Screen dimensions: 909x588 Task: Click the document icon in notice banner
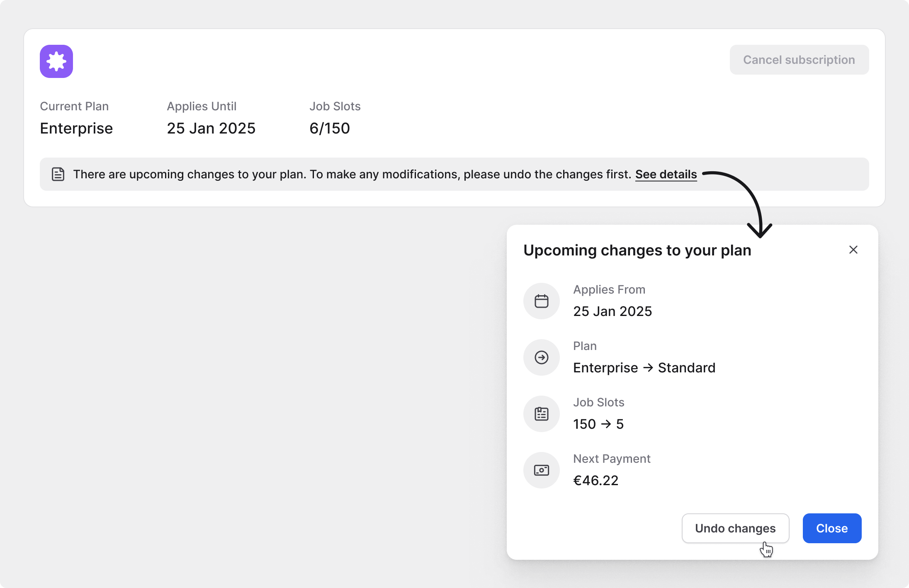point(58,174)
